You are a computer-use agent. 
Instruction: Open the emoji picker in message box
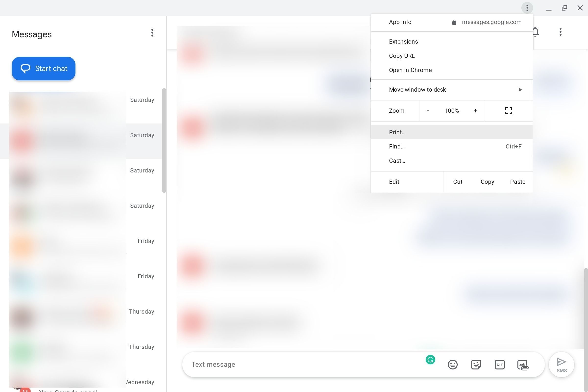[x=453, y=365]
